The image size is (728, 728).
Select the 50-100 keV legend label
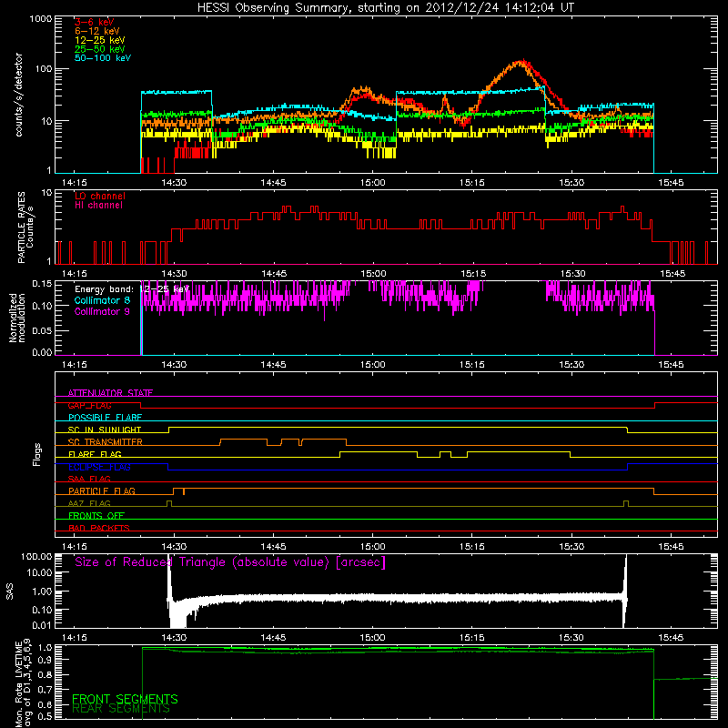click(x=102, y=58)
